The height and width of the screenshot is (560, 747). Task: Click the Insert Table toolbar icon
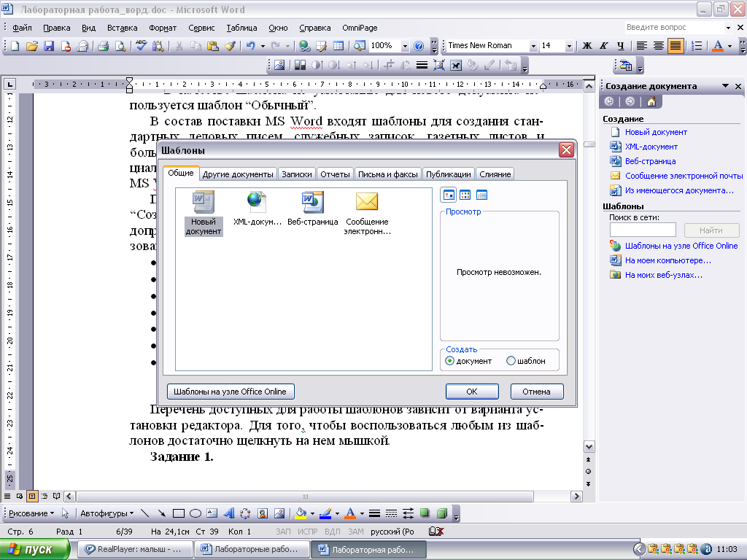point(338,46)
